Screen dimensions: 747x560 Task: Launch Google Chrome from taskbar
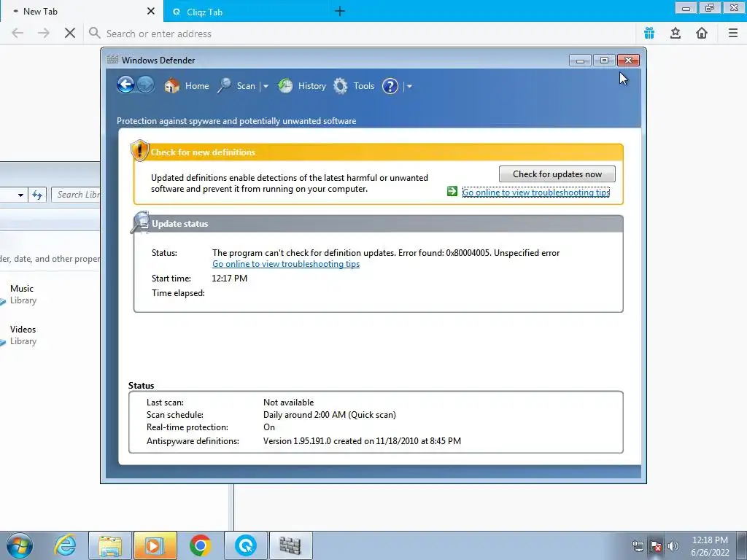pyautogui.click(x=200, y=545)
